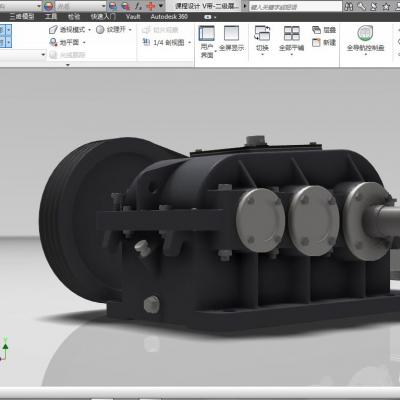The image size is (400, 400).
Task: Click the favorites star icon
Action: 386,6
